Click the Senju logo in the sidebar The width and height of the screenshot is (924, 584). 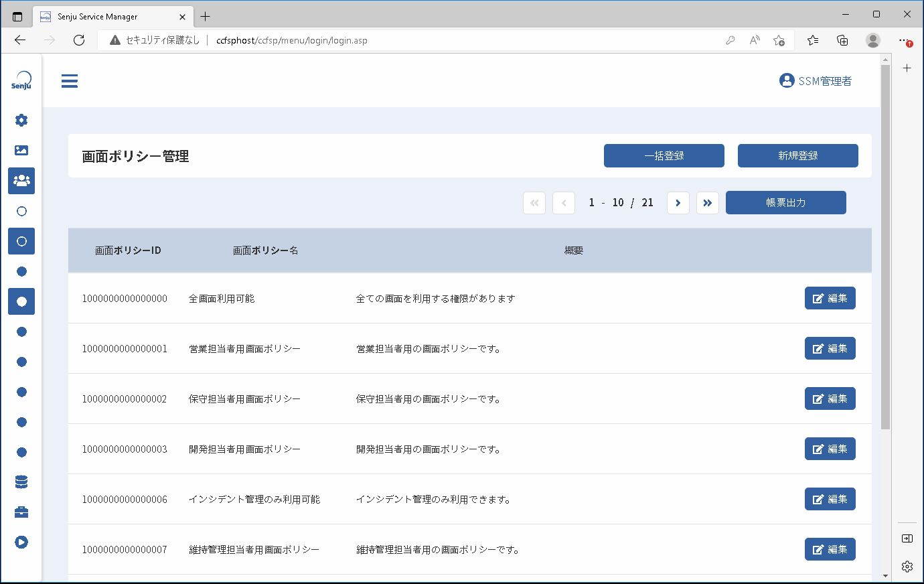coord(21,80)
